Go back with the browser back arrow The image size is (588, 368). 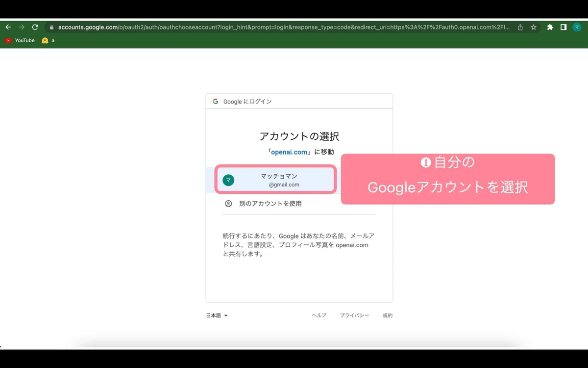pos(8,27)
